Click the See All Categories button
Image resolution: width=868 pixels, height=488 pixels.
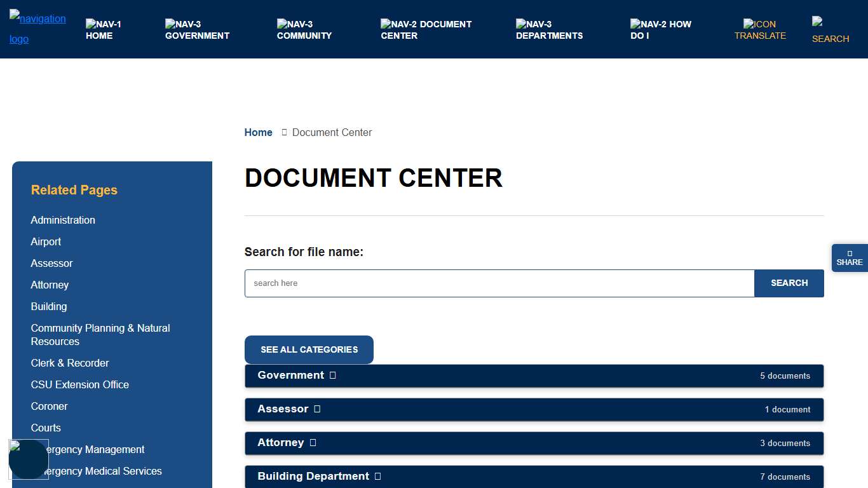pyautogui.click(x=309, y=349)
